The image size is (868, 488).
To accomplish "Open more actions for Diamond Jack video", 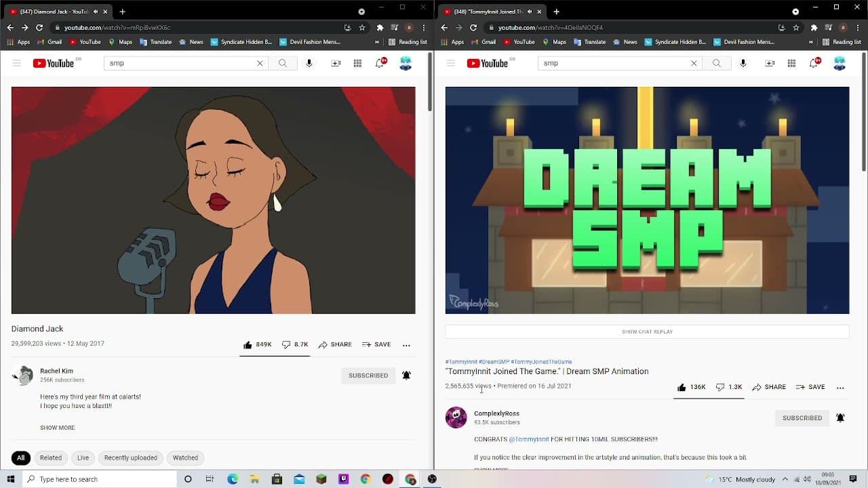I will tap(406, 345).
